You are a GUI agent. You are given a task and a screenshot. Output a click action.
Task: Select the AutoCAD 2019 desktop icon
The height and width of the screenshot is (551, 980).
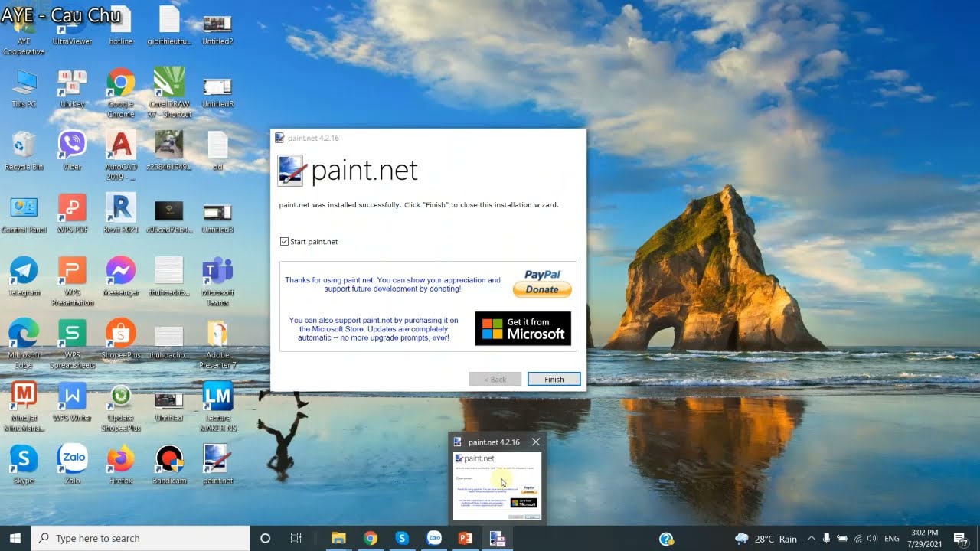click(x=120, y=155)
